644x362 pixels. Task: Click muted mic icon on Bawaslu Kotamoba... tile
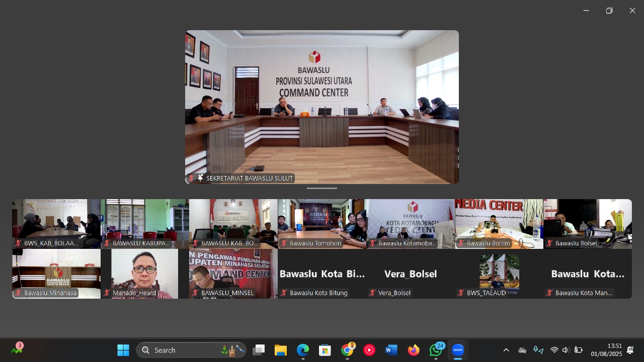pos(373,243)
